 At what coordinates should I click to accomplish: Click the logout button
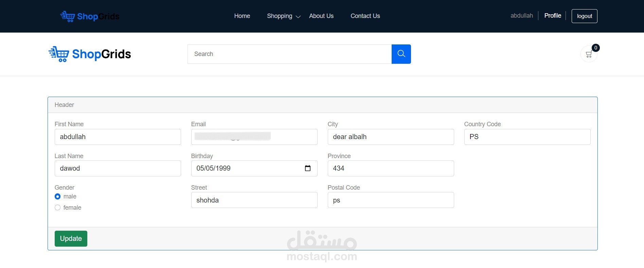pyautogui.click(x=584, y=16)
